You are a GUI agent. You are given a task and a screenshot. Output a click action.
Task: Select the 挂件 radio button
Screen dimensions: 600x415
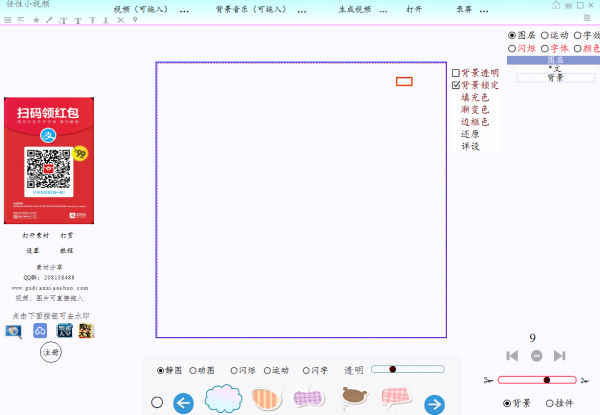(x=550, y=403)
